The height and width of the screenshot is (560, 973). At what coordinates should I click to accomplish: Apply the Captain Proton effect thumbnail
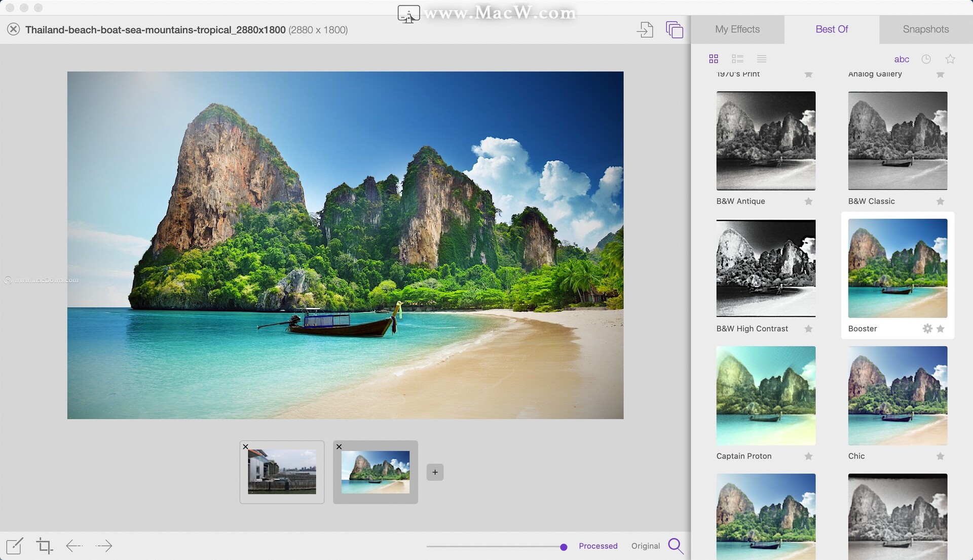click(766, 396)
